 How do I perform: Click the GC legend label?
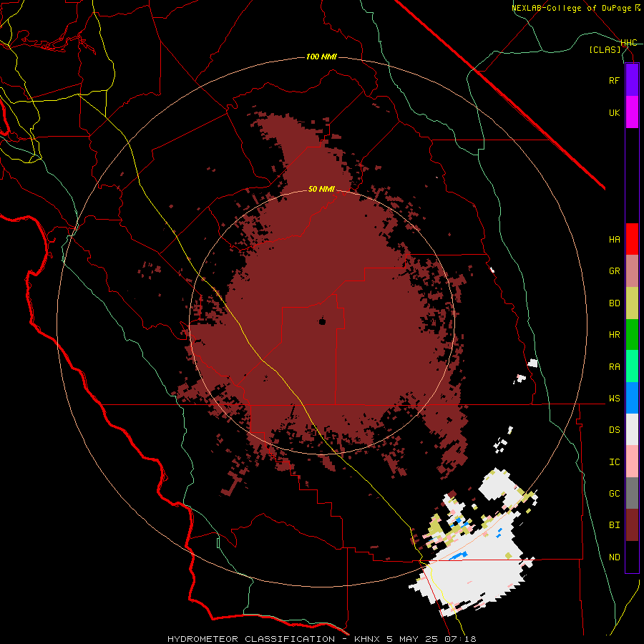tap(614, 493)
